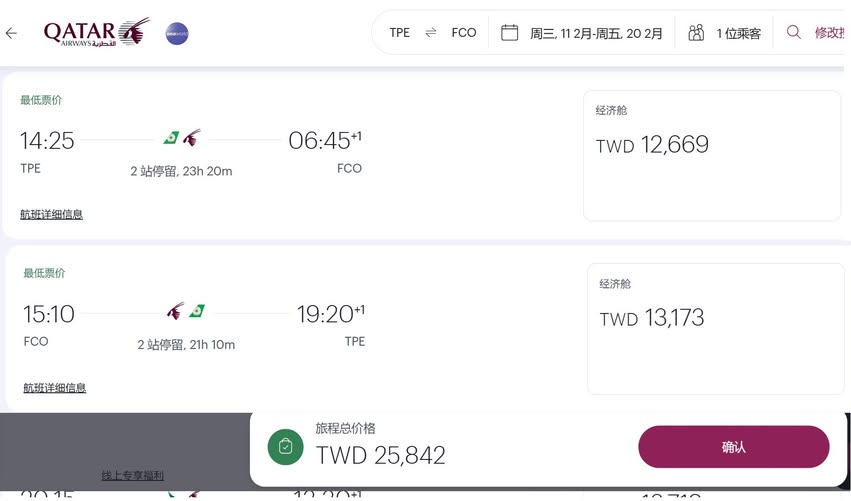Image resolution: width=851 pixels, height=501 pixels.
Task: Click the oneworld alliance badge
Action: [x=177, y=33]
